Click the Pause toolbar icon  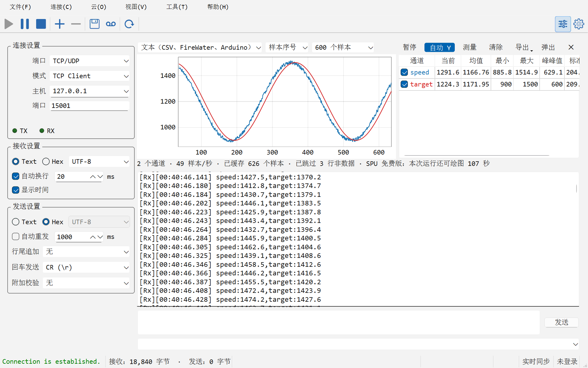click(x=25, y=24)
